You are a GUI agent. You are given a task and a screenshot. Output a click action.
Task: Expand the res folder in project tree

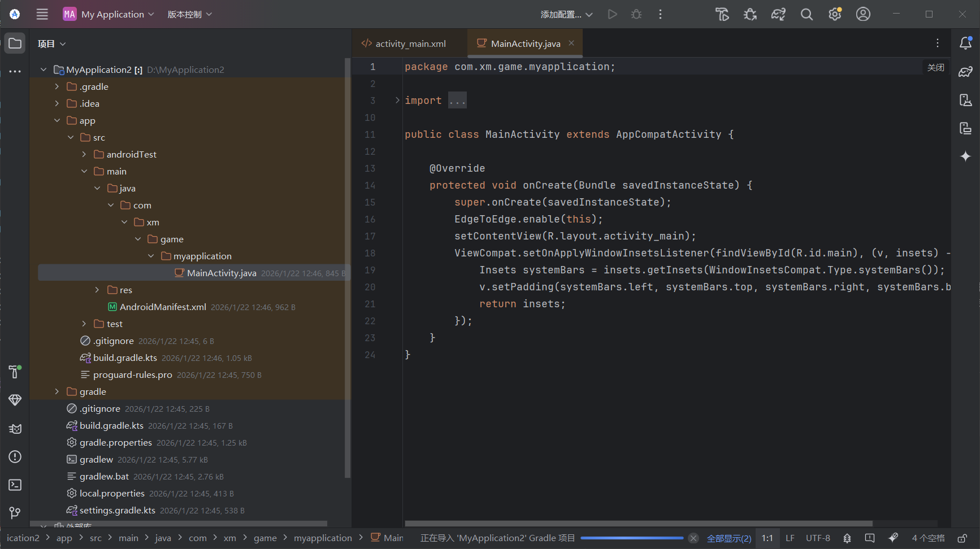tap(97, 290)
